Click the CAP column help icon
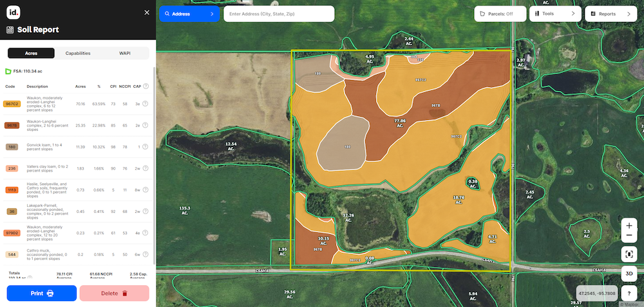Screen dimensions: 644x307 (146, 86)
